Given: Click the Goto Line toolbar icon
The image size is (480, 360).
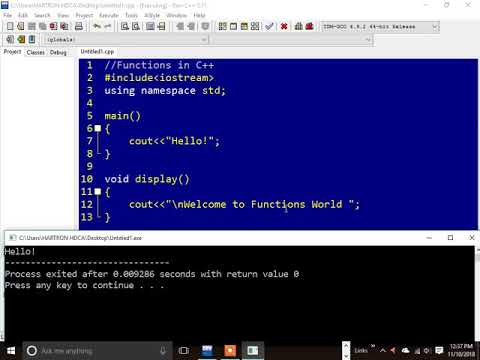Looking at the screenshot, I should click(x=161, y=26).
